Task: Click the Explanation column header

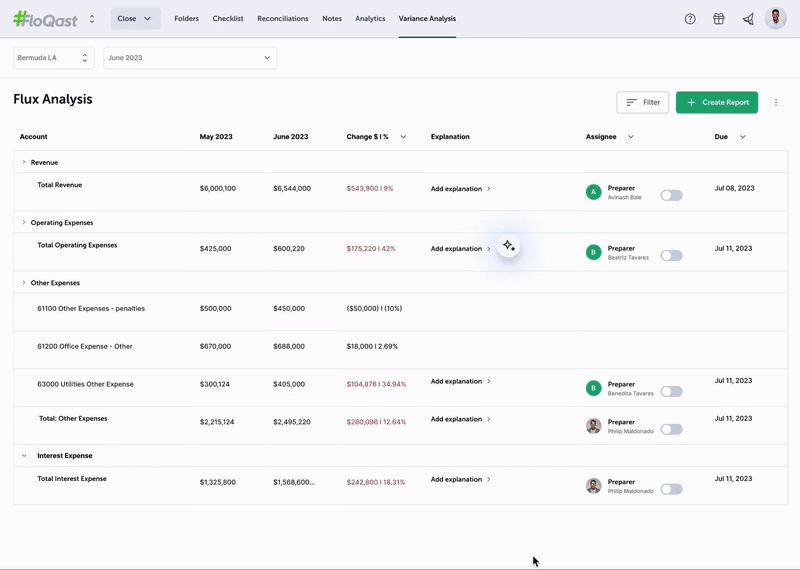Action: [x=450, y=137]
